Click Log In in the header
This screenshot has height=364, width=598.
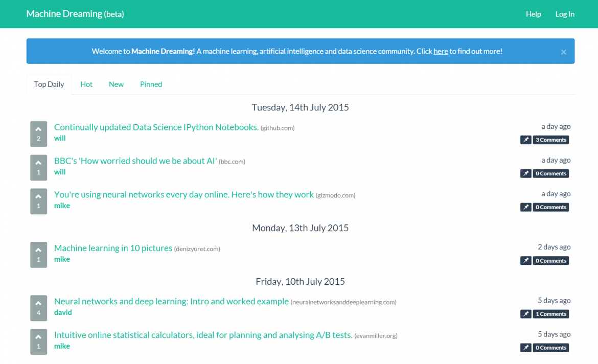[x=565, y=14]
